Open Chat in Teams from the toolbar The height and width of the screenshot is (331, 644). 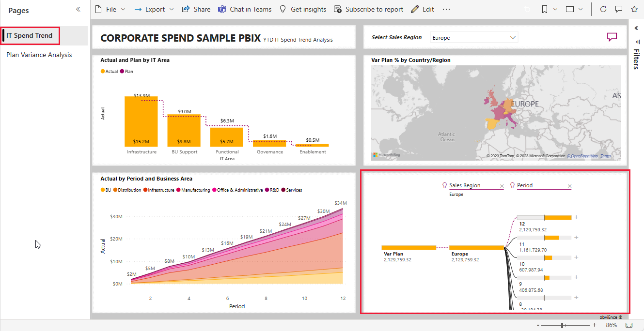[245, 9]
